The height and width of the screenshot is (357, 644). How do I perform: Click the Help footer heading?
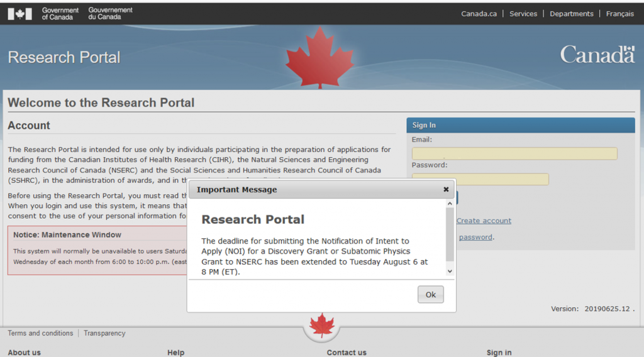(176, 353)
